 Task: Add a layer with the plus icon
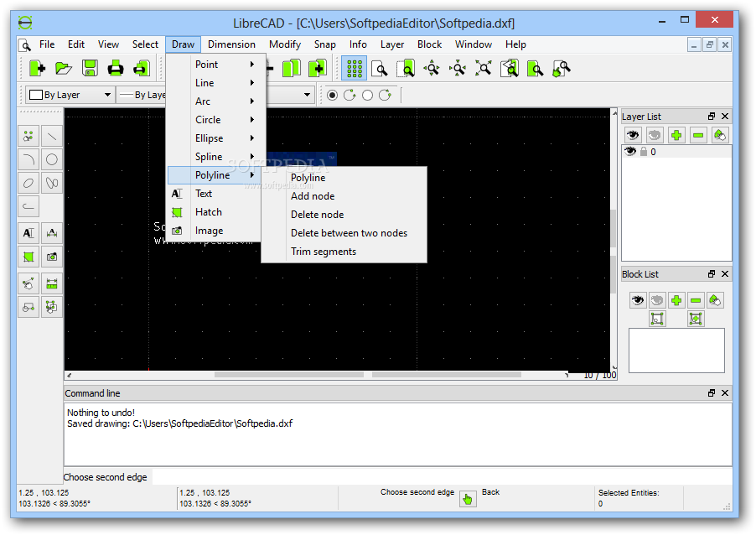pyautogui.click(x=676, y=135)
